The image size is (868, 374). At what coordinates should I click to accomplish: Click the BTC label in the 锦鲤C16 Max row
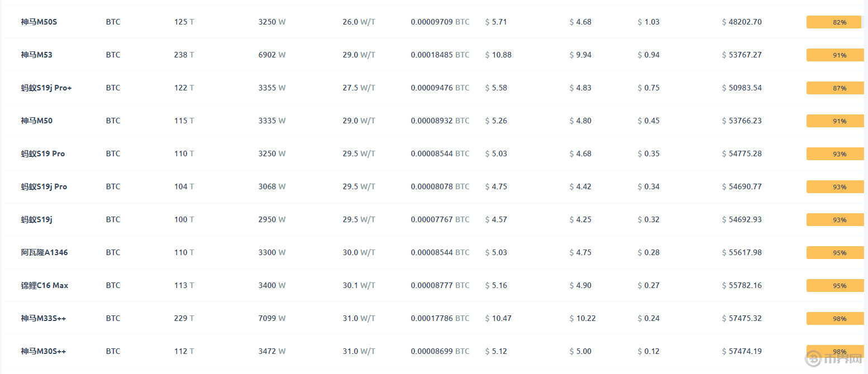point(113,285)
